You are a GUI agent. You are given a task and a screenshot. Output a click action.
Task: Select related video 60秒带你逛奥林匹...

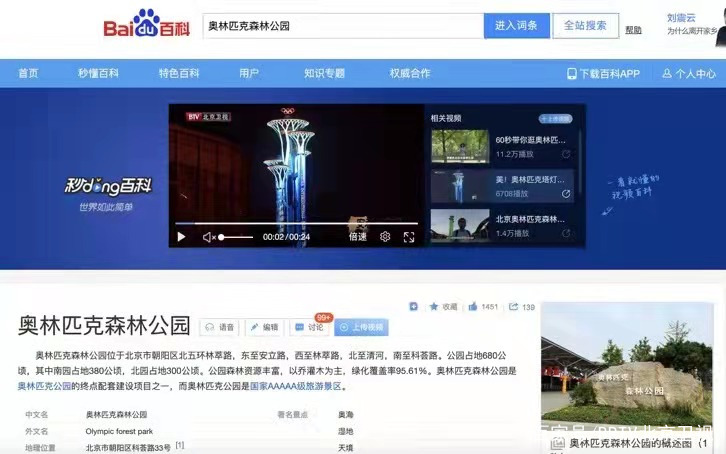pos(502,147)
